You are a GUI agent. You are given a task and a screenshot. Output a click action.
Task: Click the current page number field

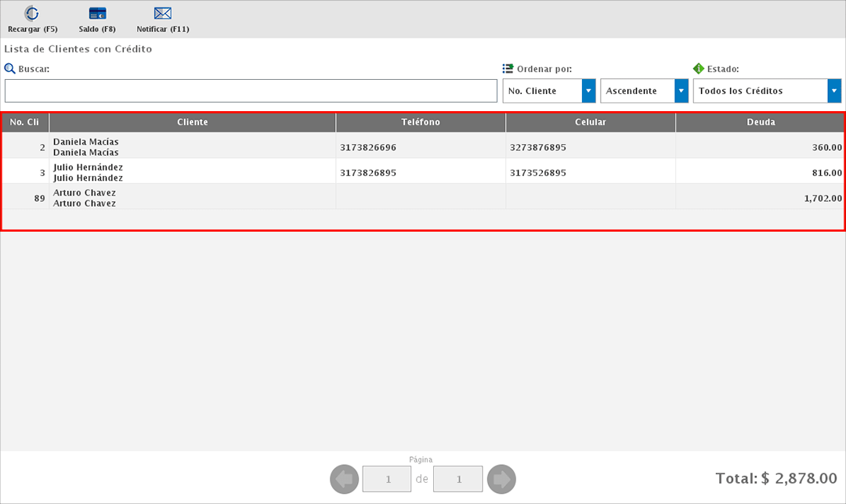[x=386, y=479]
